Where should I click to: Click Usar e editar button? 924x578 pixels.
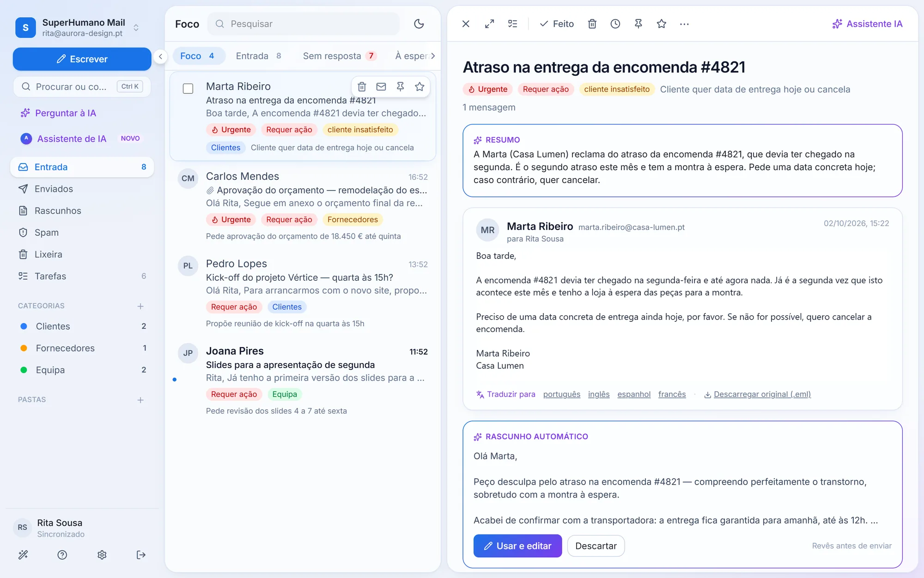click(517, 546)
